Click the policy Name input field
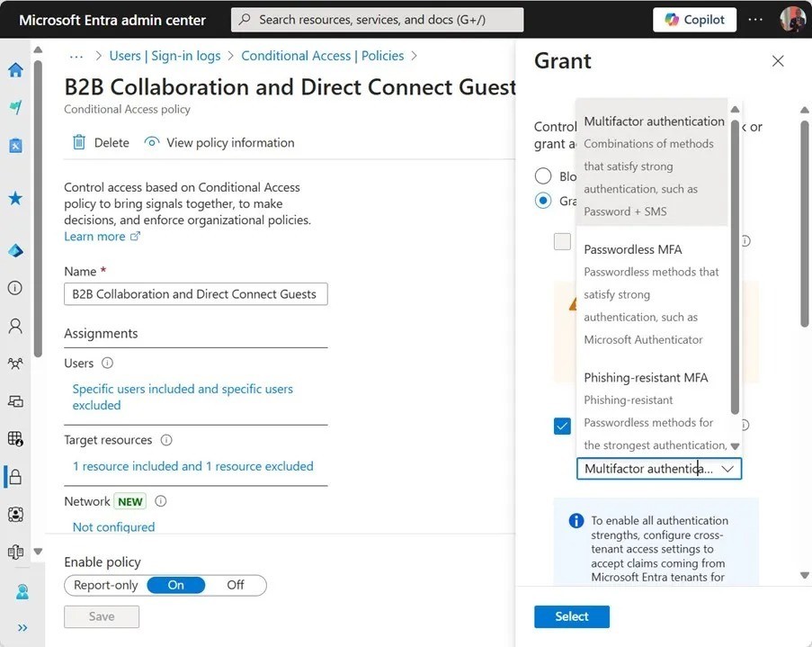 [x=196, y=294]
